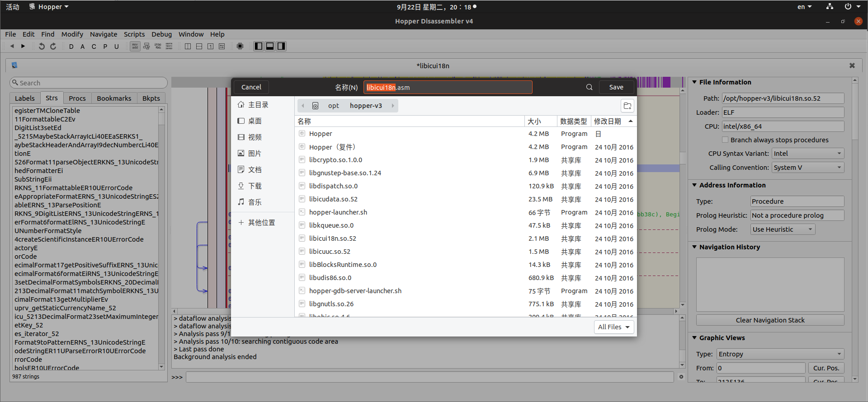868x402 pixels.
Task: Mark selection as Data with the D button
Action: click(71, 47)
